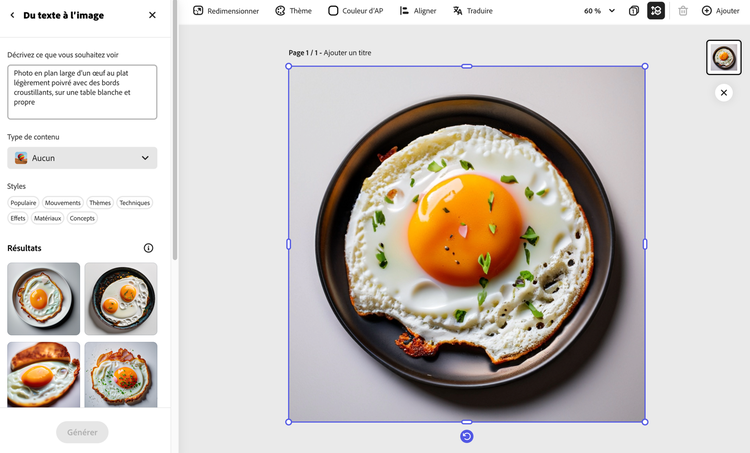Select the Mouvements style chip
The height and width of the screenshot is (453, 750).
[x=63, y=203]
